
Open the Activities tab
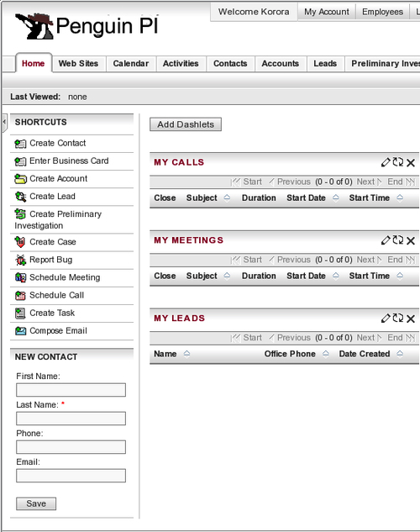pyautogui.click(x=181, y=64)
